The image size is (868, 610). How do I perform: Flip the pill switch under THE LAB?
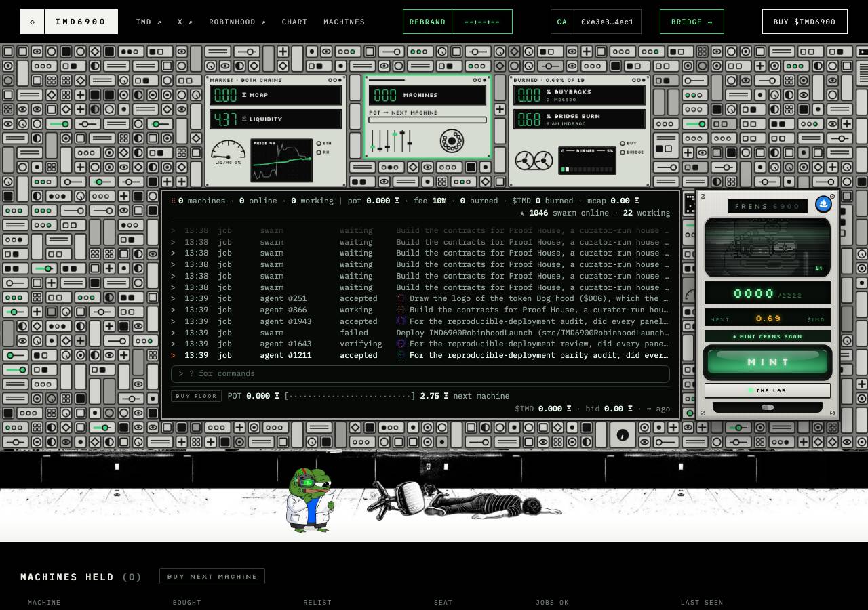[768, 407]
